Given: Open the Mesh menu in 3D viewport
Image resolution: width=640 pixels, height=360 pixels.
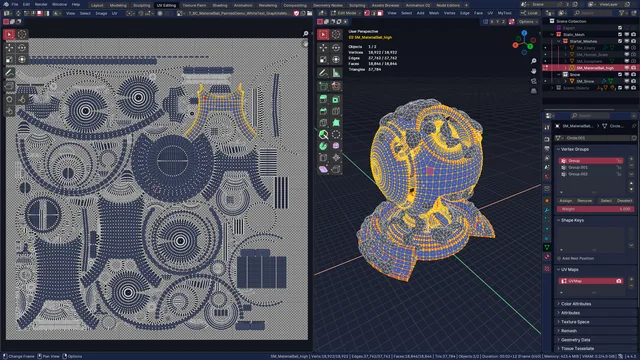Looking at the screenshot, I should tap(434, 13).
